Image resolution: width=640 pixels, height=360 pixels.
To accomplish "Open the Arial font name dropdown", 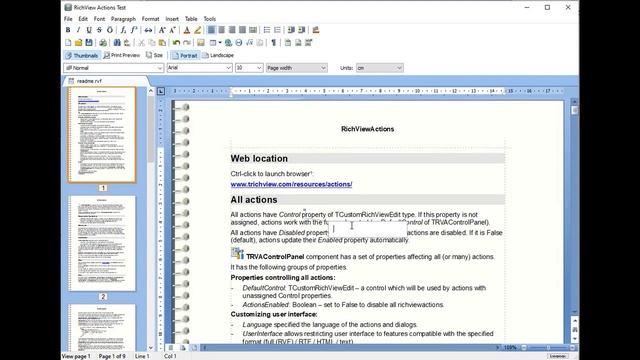I will pos(229,68).
